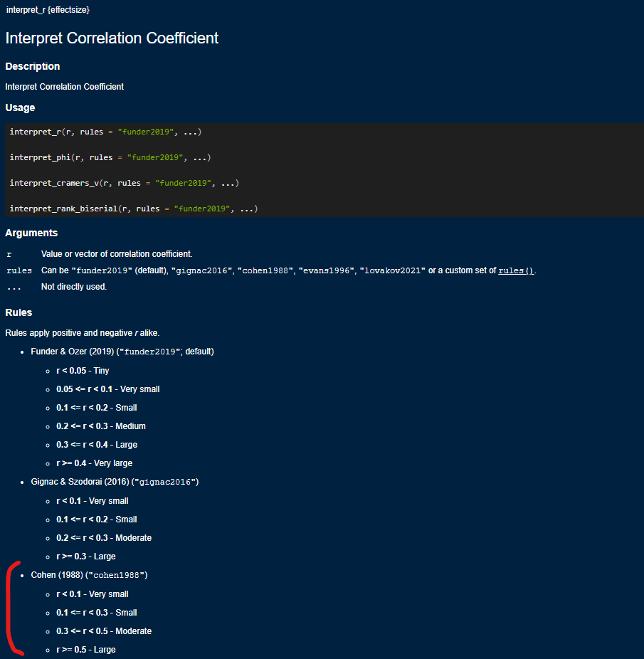
Task: Click the 'Interpret Correlation Coefficient' main title
Action: (112, 38)
